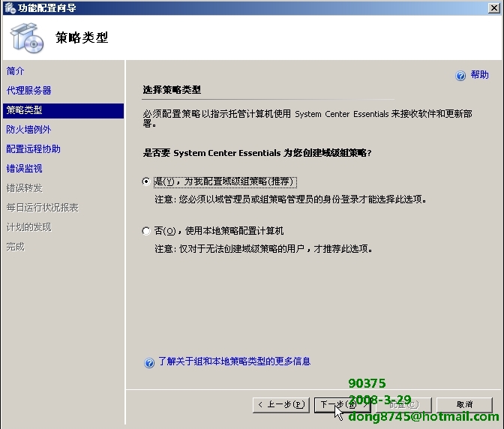Go to the 错误监视 step
The image size is (504, 429).
(24, 169)
